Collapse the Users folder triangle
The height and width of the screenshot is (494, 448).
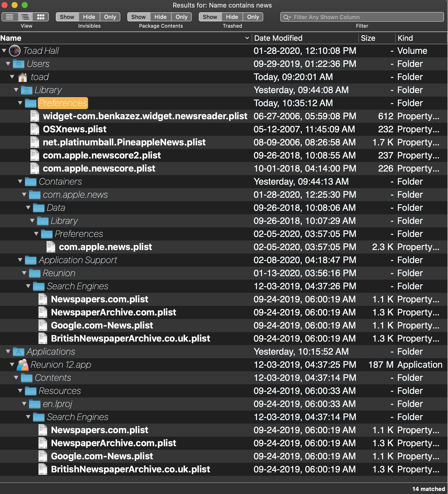(x=8, y=64)
